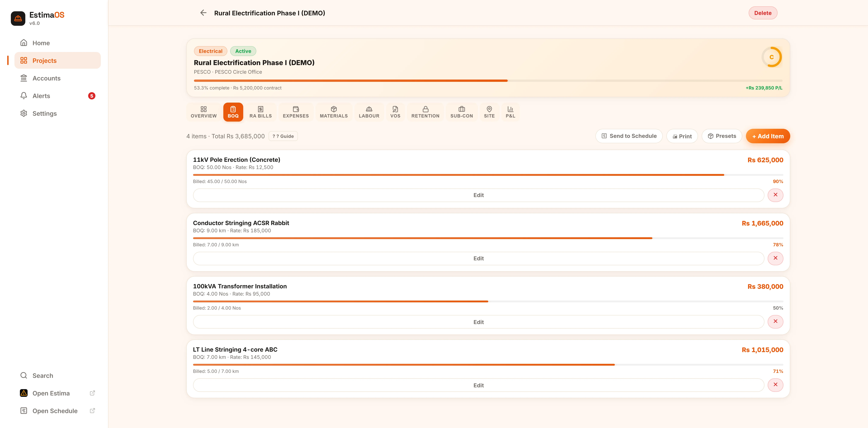Switch to the Site tab

pyautogui.click(x=489, y=112)
